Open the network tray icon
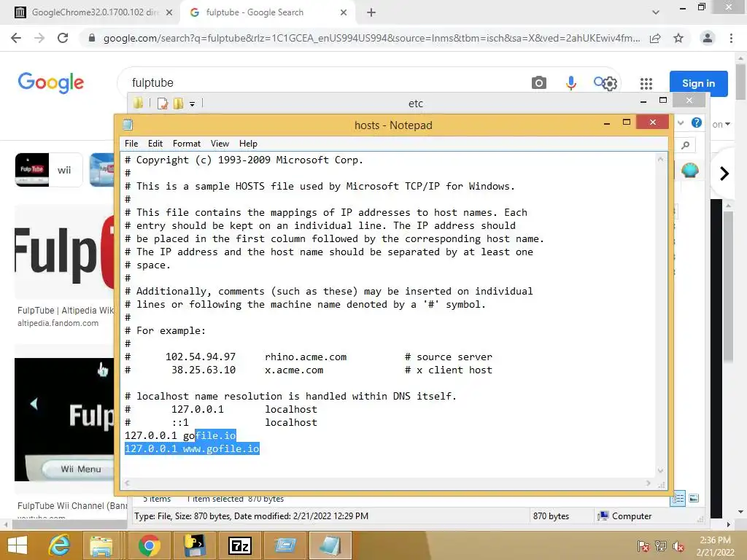 coord(661,546)
